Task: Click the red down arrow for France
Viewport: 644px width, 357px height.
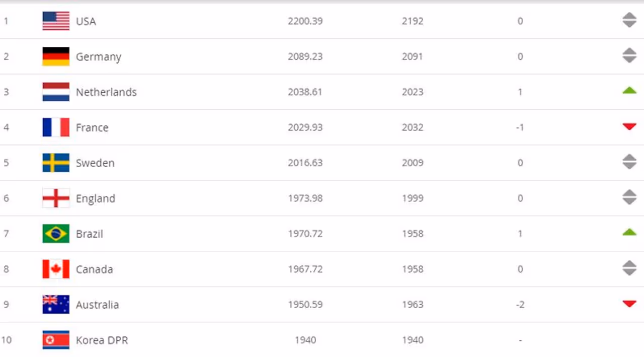Action: pos(629,127)
